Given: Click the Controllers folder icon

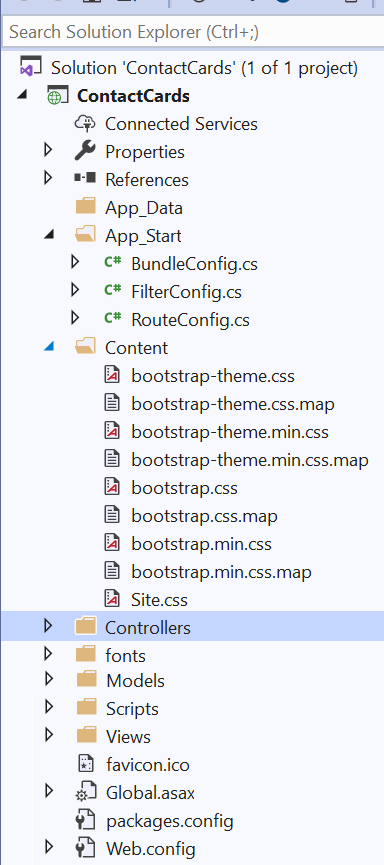Looking at the screenshot, I should click(85, 627).
